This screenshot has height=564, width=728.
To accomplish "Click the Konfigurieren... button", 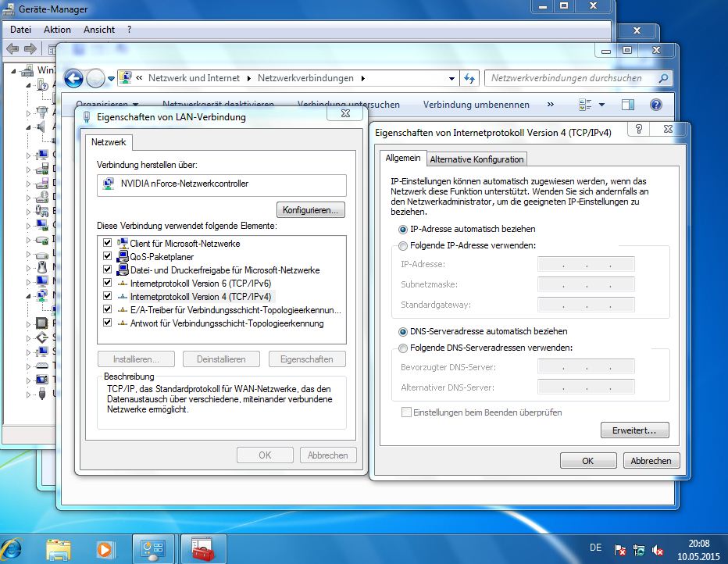I will pyautogui.click(x=311, y=210).
